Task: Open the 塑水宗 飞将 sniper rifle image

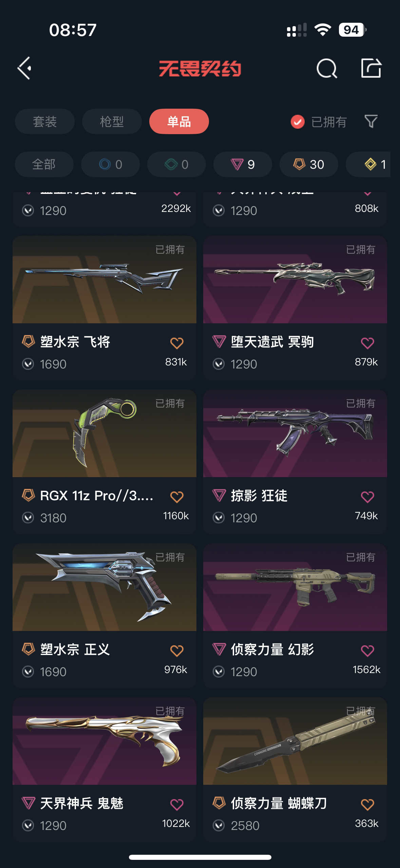Action: coord(104,279)
